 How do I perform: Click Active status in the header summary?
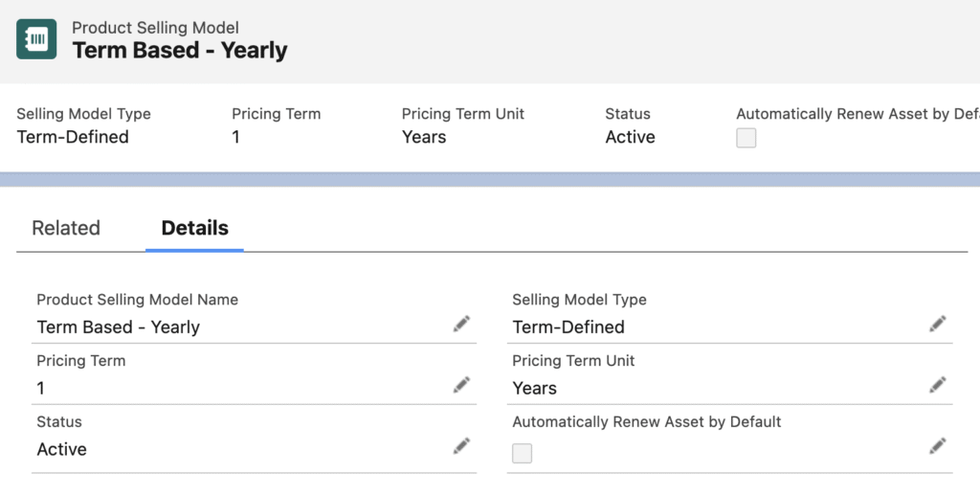tap(630, 137)
